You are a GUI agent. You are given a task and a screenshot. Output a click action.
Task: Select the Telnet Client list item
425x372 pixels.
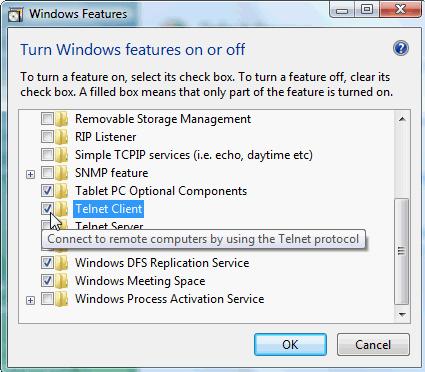(109, 209)
